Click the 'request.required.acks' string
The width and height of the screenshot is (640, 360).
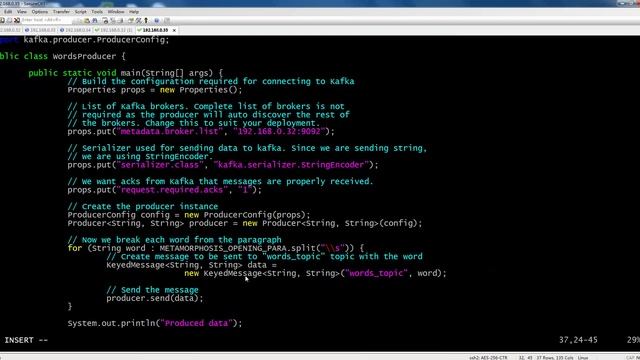tap(171, 190)
